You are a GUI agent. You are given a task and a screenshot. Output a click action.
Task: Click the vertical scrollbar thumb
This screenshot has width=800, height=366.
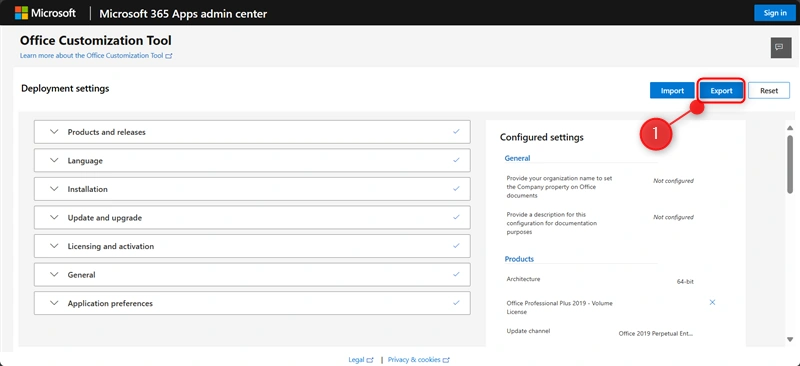coord(790,164)
